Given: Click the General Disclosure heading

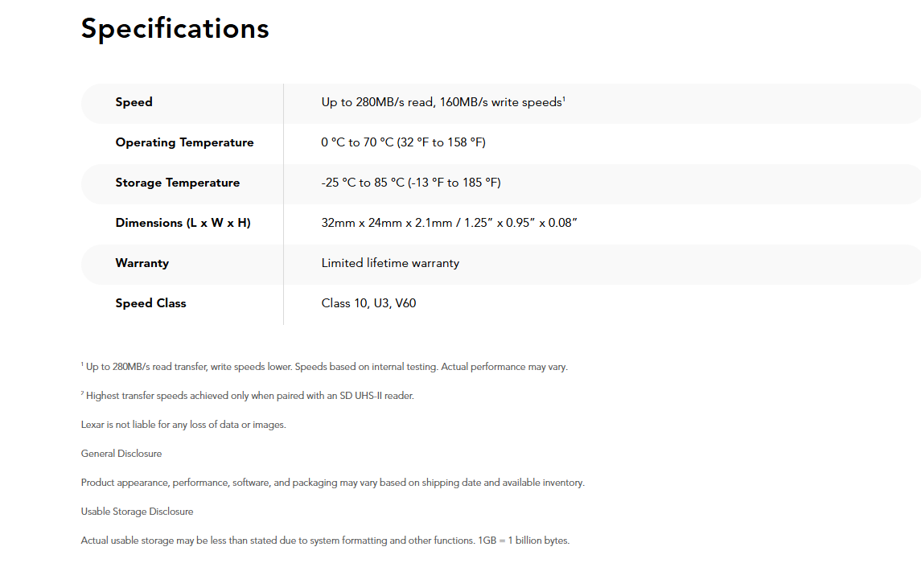Looking at the screenshot, I should 121,454.
